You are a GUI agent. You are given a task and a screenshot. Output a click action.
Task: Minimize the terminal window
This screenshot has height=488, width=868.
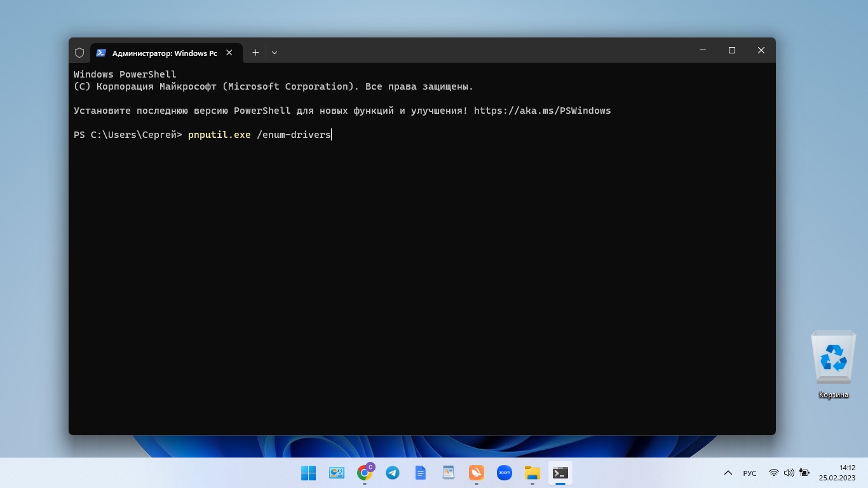pyautogui.click(x=703, y=50)
